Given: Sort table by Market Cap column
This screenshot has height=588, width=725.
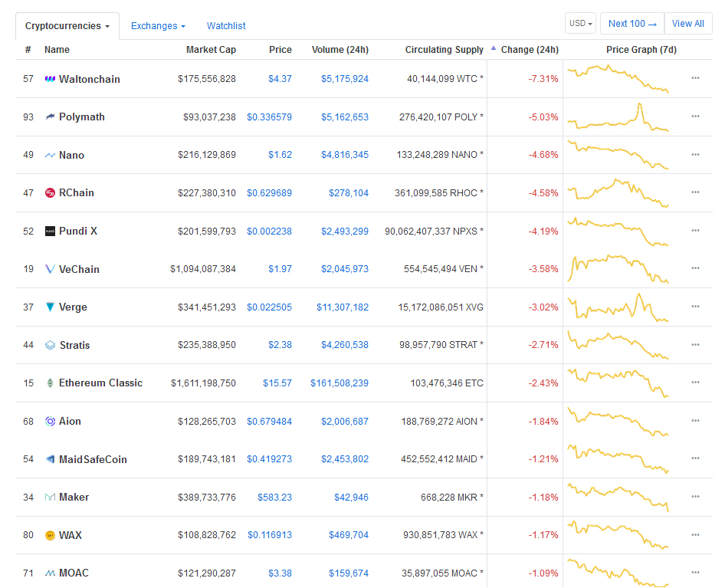Looking at the screenshot, I should point(211,50).
